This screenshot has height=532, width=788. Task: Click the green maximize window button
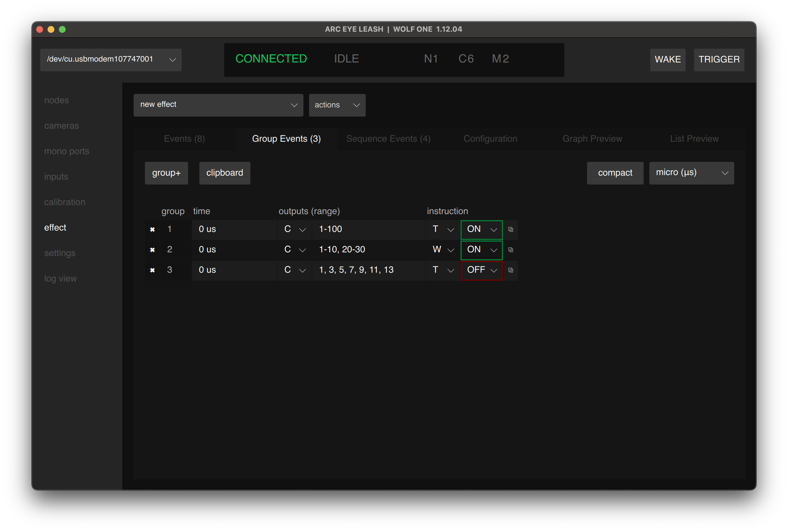62,29
